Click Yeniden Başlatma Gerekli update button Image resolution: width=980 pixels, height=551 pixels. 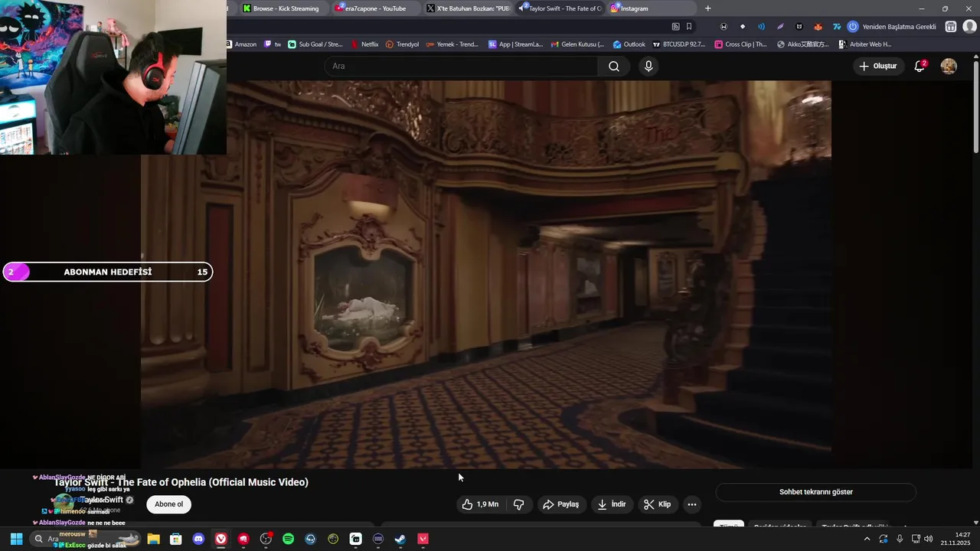click(892, 26)
